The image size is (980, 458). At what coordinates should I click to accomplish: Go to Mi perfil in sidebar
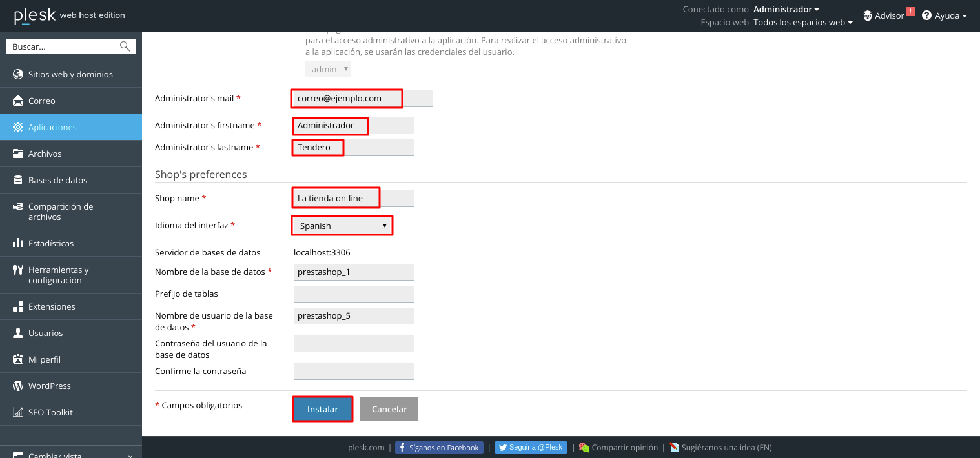click(x=44, y=359)
